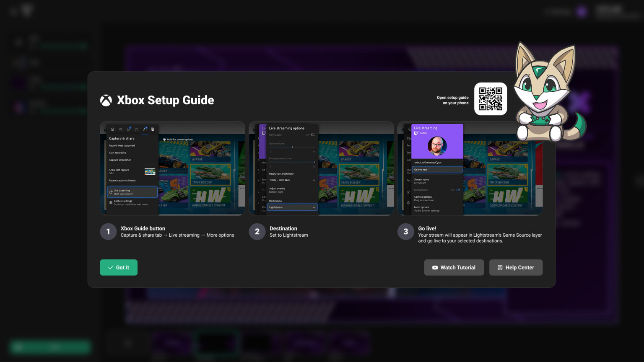Click the YouTube icon on Watch Tutorial button
The height and width of the screenshot is (362, 644).
point(435,267)
